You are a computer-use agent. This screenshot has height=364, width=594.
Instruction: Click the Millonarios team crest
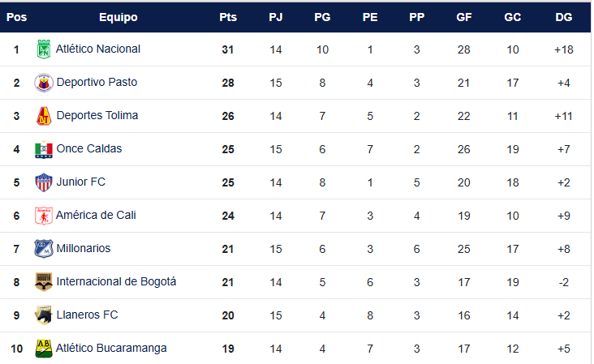tap(44, 249)
